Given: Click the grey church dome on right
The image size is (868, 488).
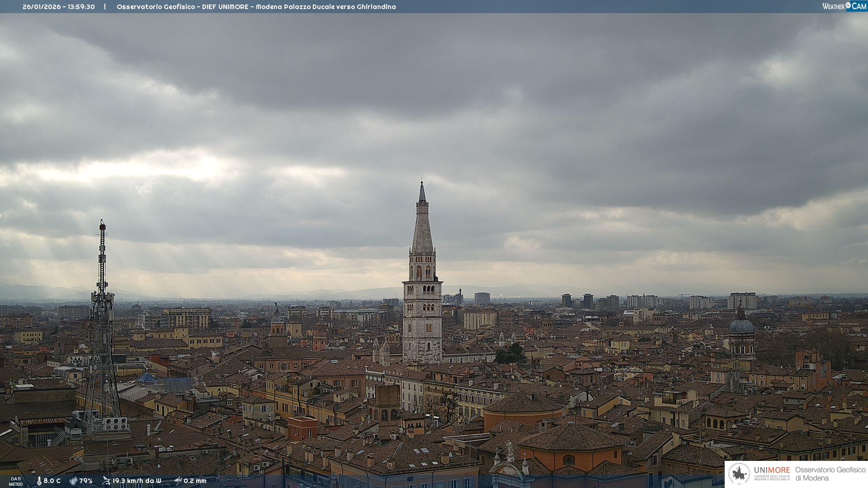Looking at the screenshot, I should [741, 326].
